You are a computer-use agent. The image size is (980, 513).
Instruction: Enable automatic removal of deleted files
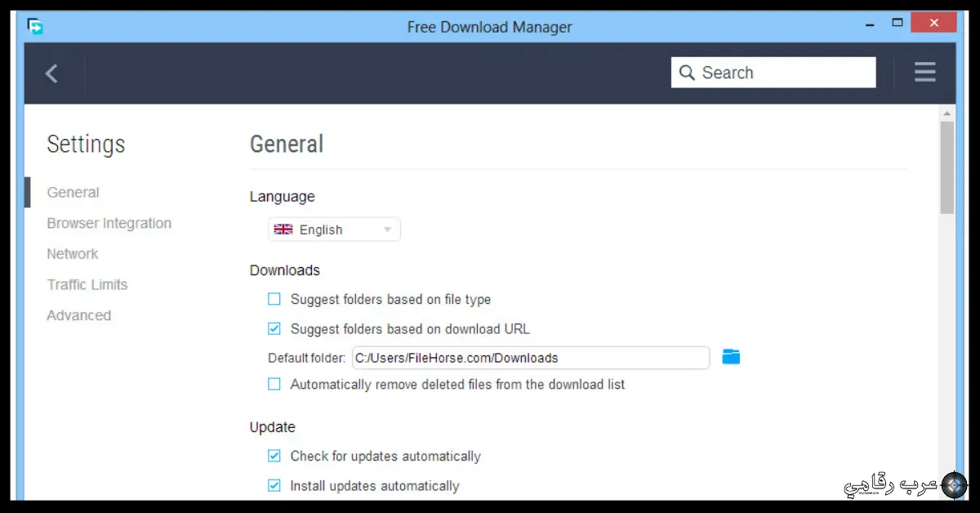(274, 384)
